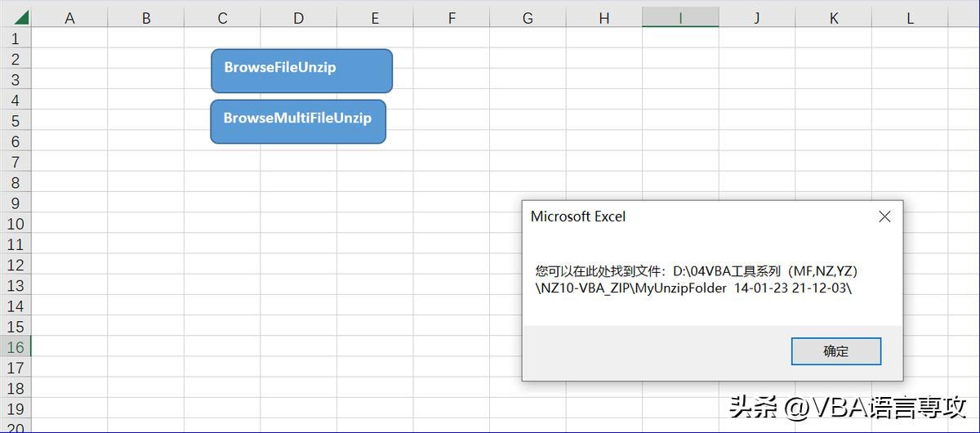The width and height of the screenshot is (980, 433).
Task: Select row 14 header
Action: click(16, 306)
